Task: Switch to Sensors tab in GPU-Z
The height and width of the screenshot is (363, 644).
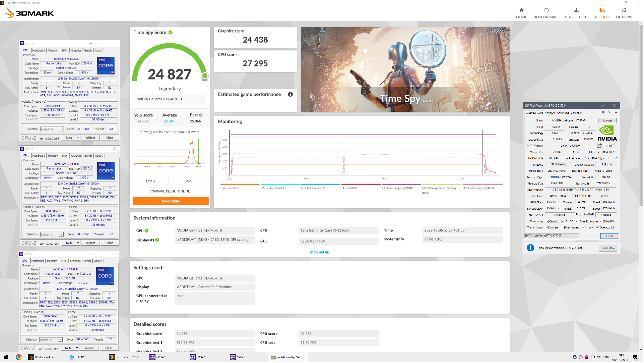Action: (550, 113)
